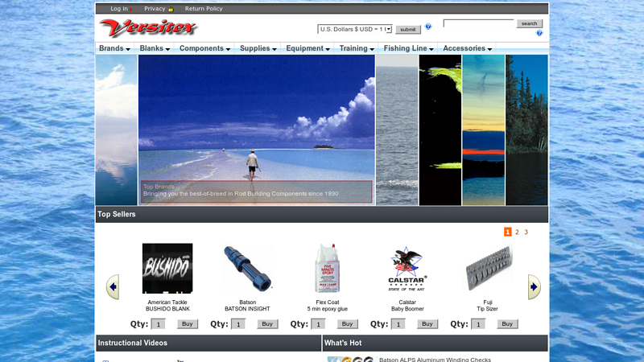The image size is (644, 362).
Task: Click the help icon beside the currency submit button
Action: click(x=428, y=27)
